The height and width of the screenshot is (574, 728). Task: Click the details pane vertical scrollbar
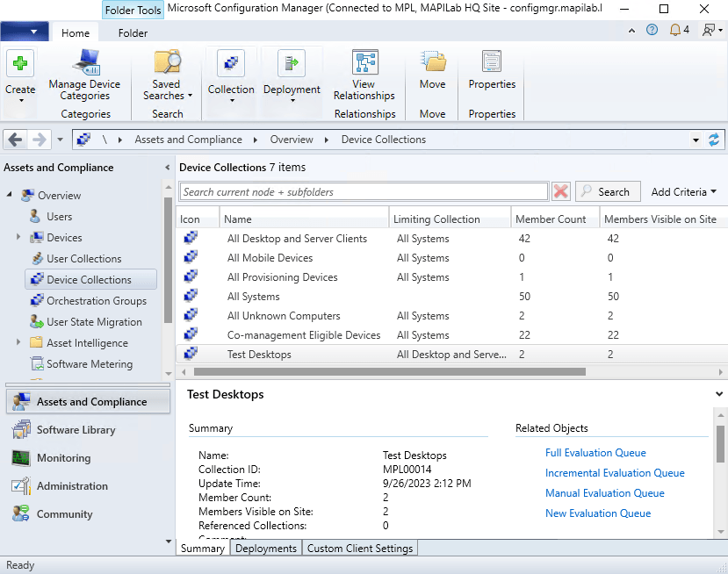(x=720, y=444)
